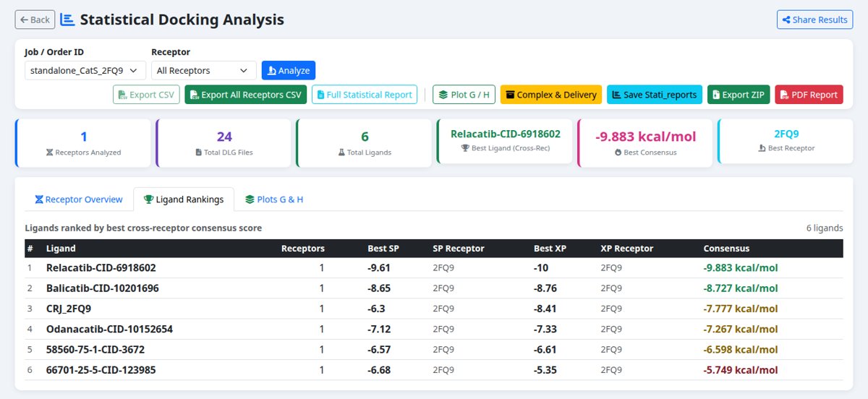Image resolution: width=868 pixels, height=399 pixels.
Task: Click the flask icon by Total Ligands
Action: coord(341,153)
